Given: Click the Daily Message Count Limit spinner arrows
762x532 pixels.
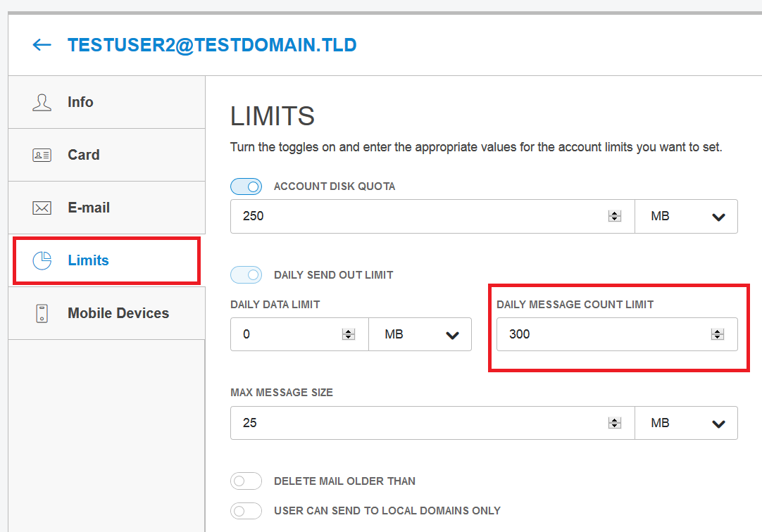Looking at the screenshot, I should (x=718, y=335).
